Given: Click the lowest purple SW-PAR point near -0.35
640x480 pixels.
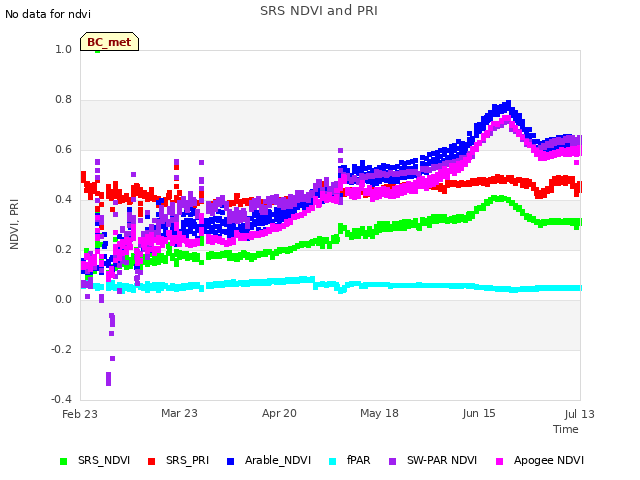Looking at the screenshot, I should pyautogui.click(x=108, y=382).
